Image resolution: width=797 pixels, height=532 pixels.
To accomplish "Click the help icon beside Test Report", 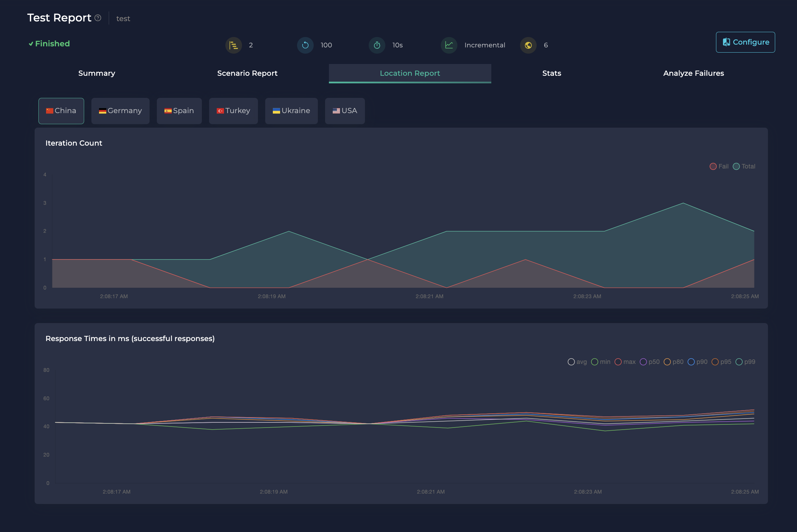I will click(x=98, y=18).
